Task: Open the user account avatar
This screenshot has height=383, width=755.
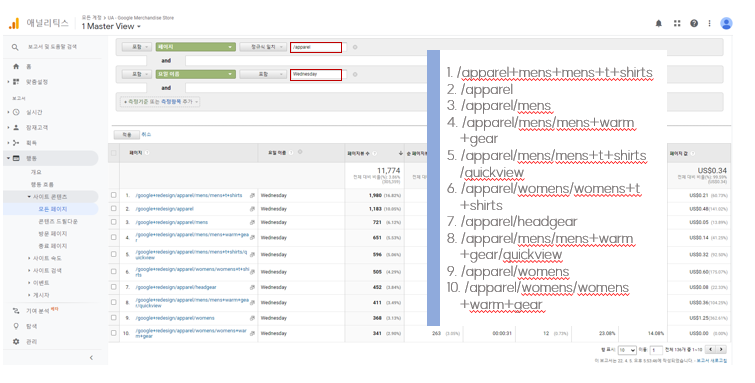Action: (x=726, y=23)
